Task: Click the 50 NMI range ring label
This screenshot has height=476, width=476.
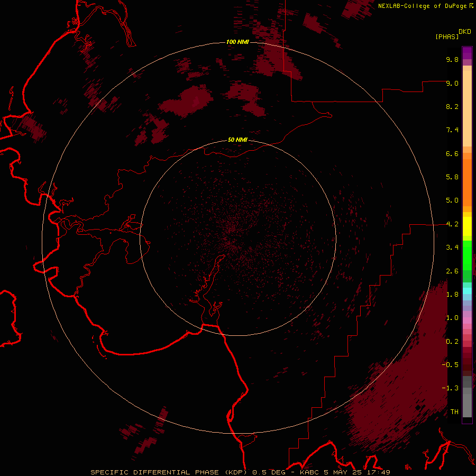Action: pyautogui.click(x=237, y=140)
